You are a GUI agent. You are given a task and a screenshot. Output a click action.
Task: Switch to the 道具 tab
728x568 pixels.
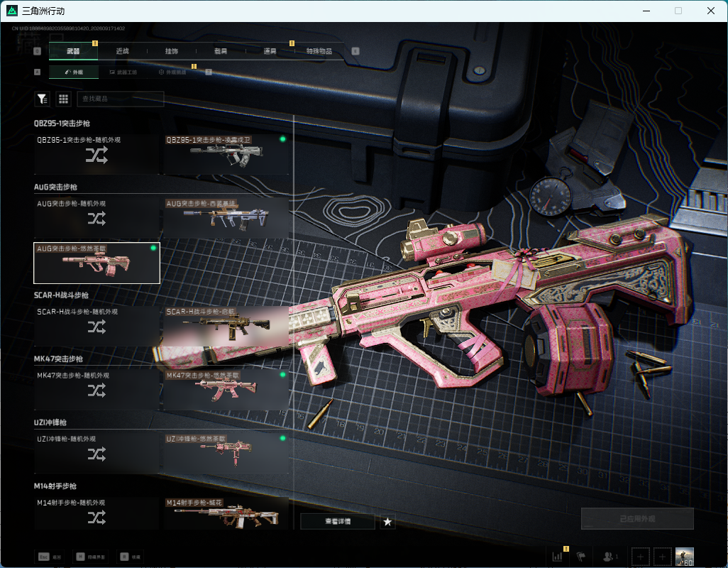coord(270,51)
